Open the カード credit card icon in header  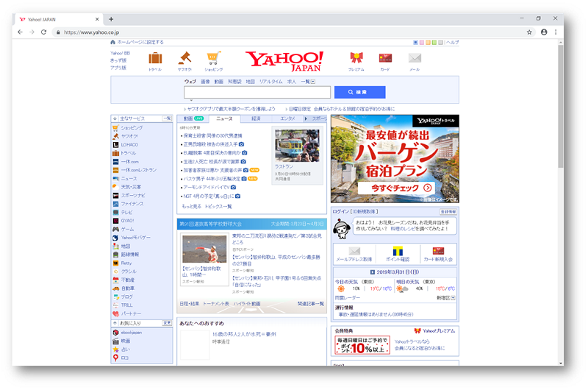pos(385,58)
